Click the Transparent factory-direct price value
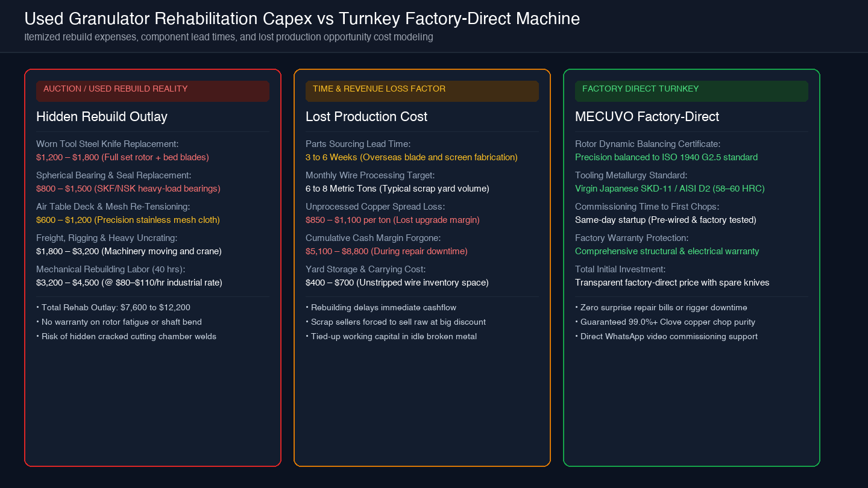This screenshot has height=488, width=868. coord(672,283)
